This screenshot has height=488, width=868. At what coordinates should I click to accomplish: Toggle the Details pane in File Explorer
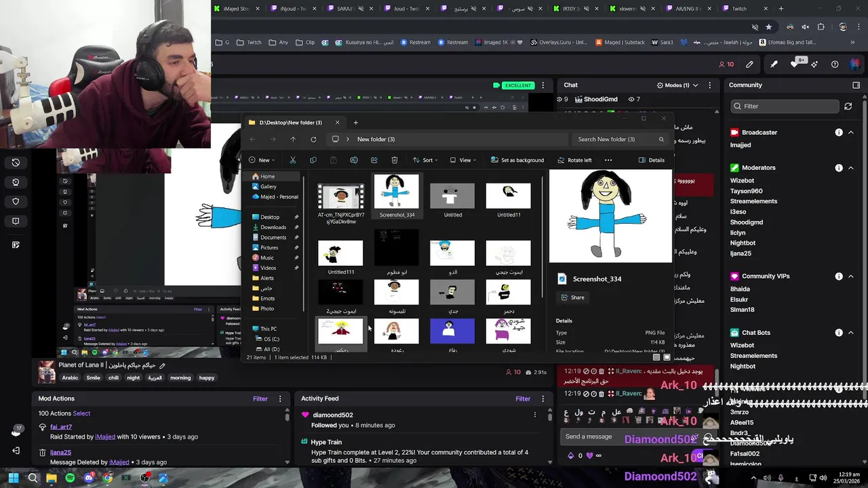tap(651, 160)
